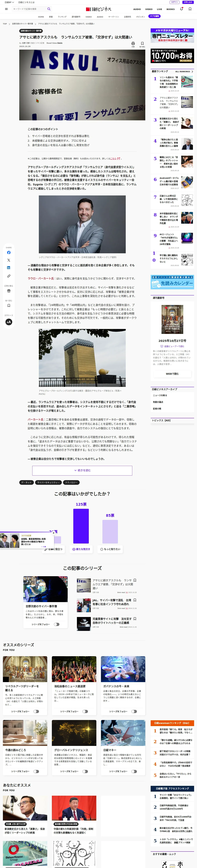Viewport: 197px width, 868px height.
Task: Open the 先読みカレンダー banner
Action: pos(172,282)
